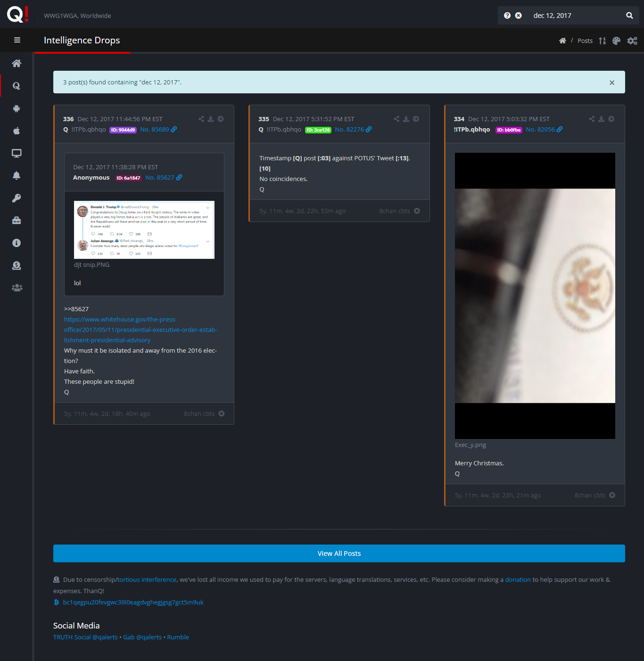This screenshot has width=644, height=661.
Task: Open the No. 82276 post link
Action: tap(349, 129)
